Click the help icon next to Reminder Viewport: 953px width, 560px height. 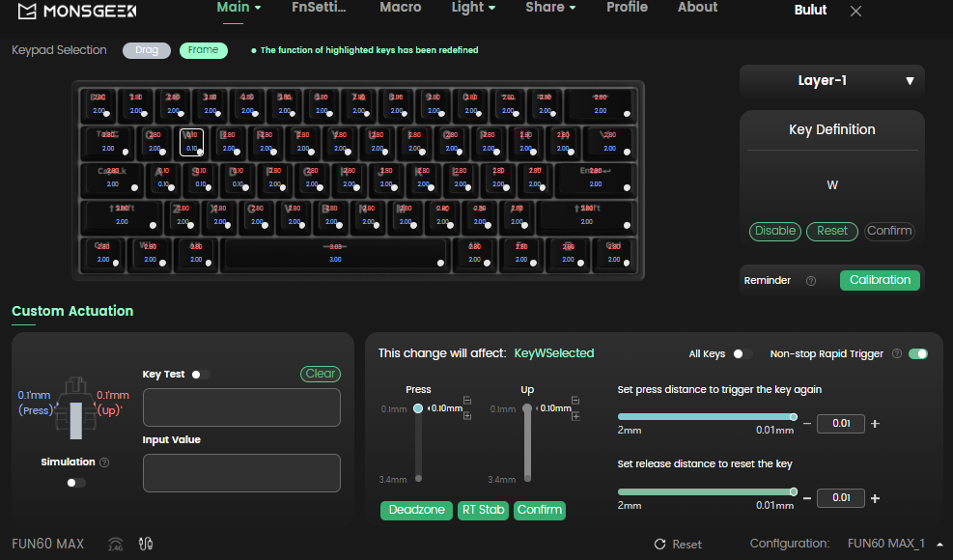(811, 280)
